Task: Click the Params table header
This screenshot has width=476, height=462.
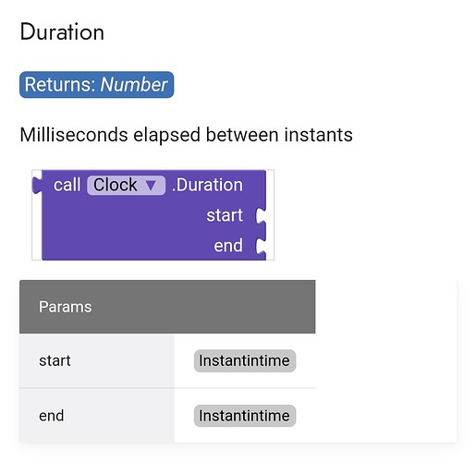Action: 167,307
